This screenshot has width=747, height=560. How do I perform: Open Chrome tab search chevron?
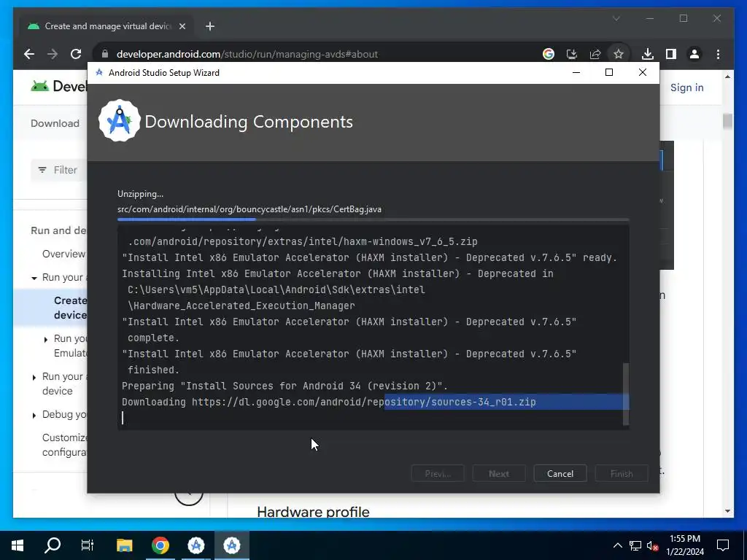point(616,18)
